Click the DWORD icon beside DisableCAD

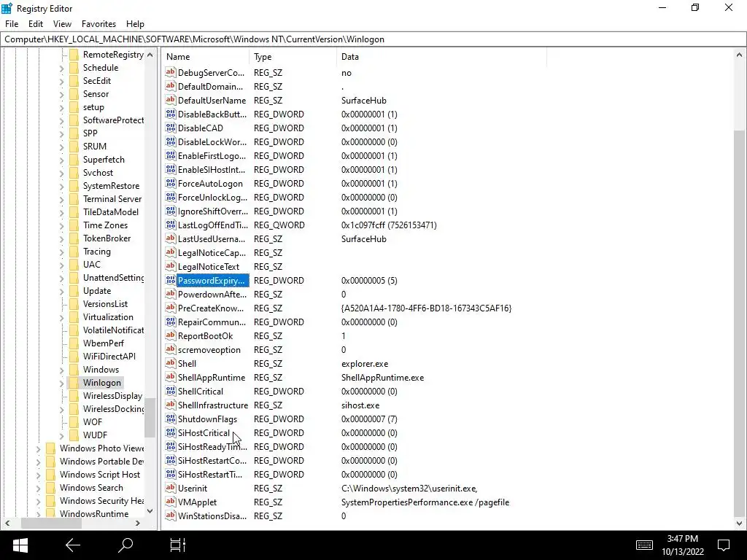click(171, 128)
